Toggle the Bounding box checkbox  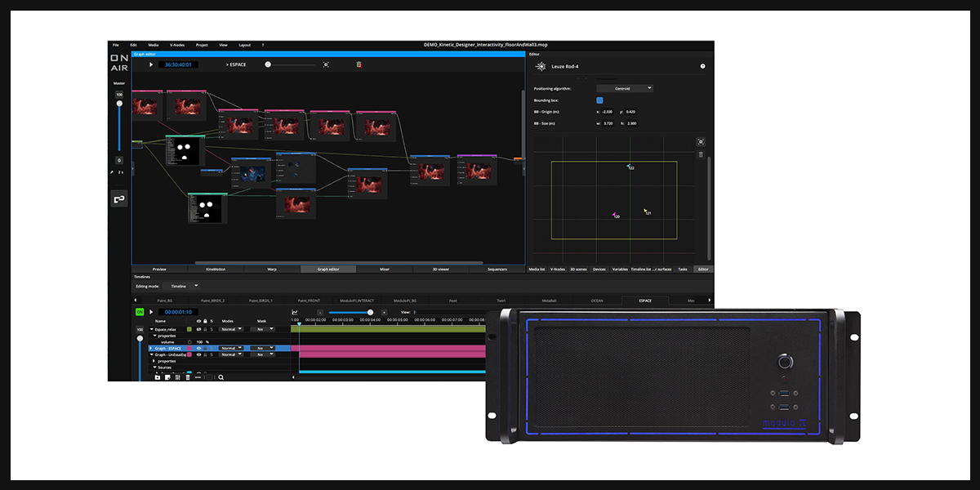tap(599, 100)
